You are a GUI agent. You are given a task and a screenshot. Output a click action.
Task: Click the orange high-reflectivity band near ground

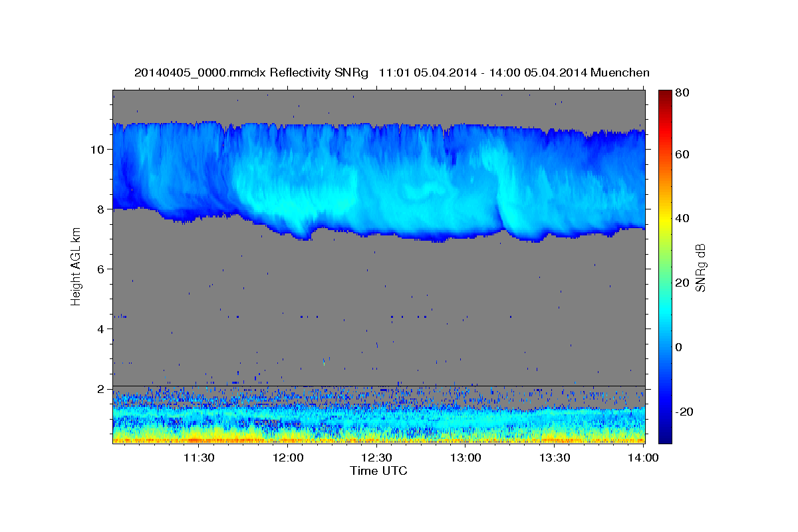[x=378, y=439]
